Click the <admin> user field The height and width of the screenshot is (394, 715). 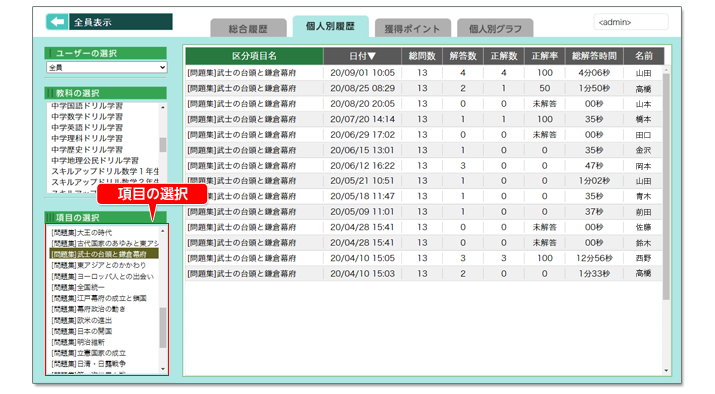(631, 22)
